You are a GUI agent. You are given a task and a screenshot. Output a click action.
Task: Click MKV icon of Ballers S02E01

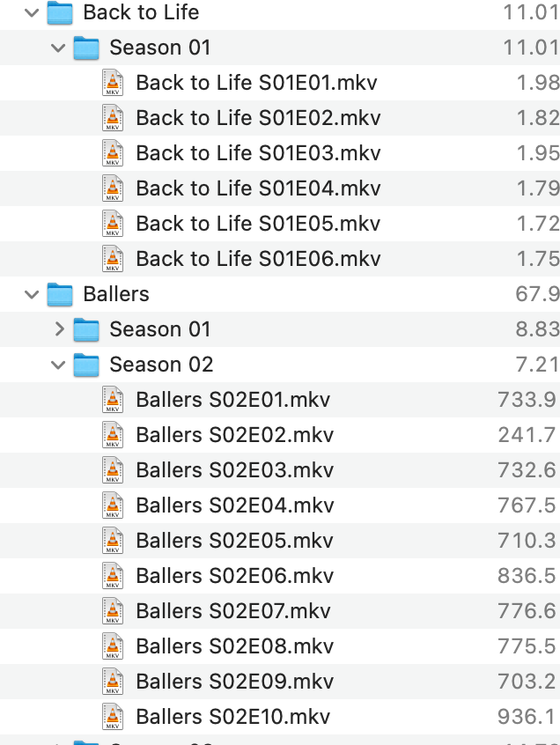tap(113, 400)
